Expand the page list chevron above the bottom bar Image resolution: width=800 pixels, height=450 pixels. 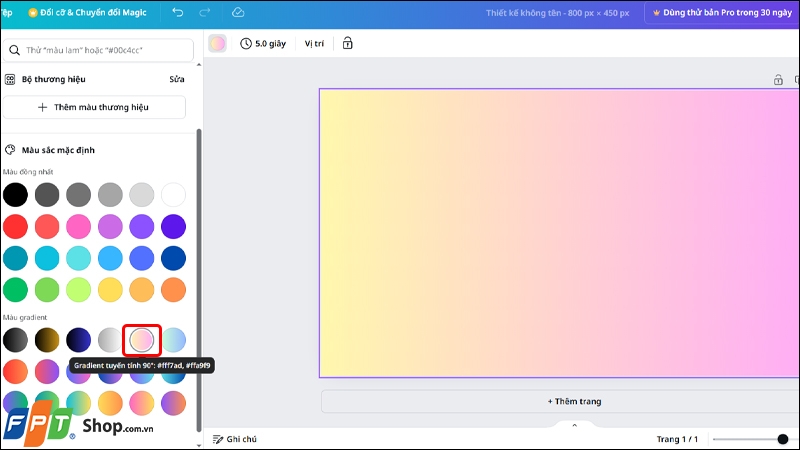[574, 425]
